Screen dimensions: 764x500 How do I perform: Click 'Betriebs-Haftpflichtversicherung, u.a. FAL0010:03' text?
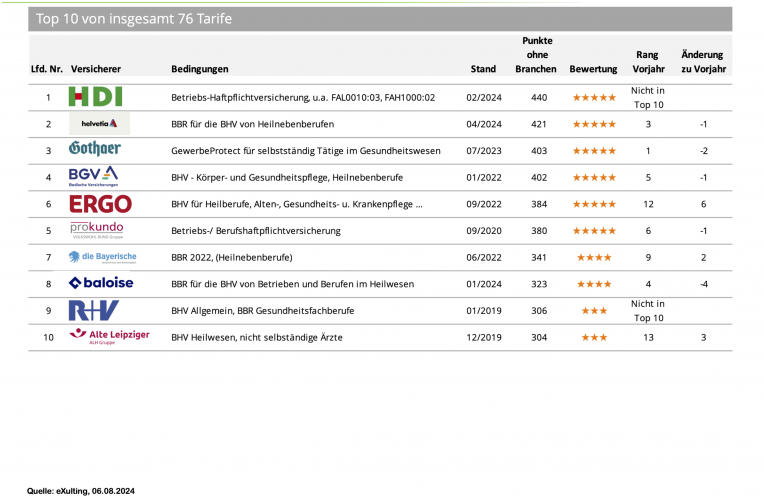tap(276, 97)
